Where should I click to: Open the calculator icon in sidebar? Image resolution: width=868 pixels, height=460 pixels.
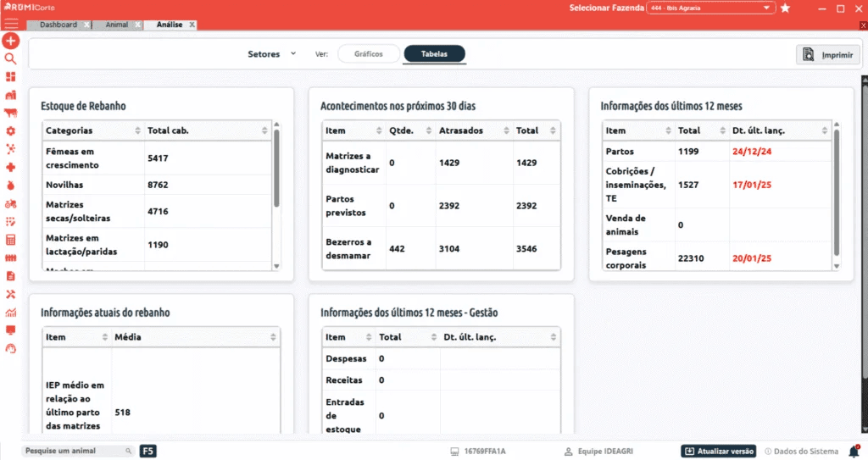[10, 240]
